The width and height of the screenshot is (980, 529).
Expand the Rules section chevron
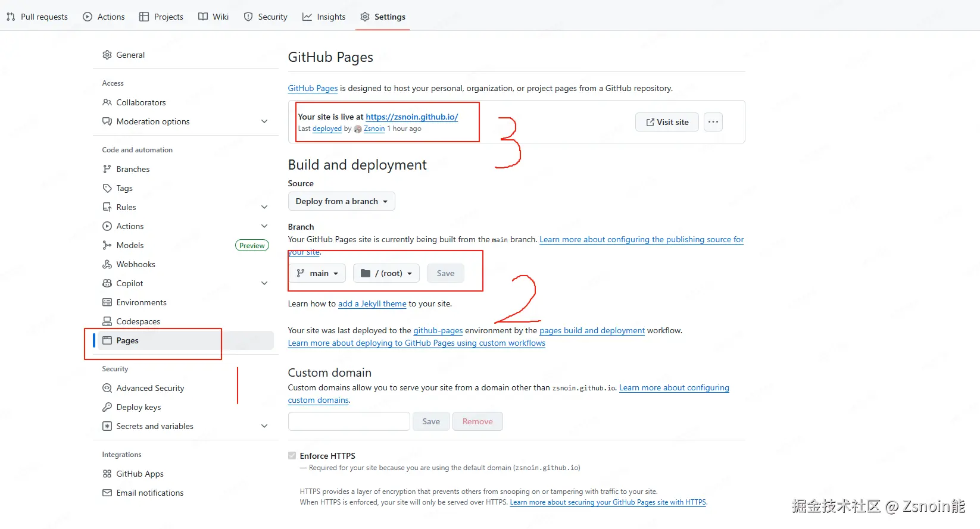[264, 207]
